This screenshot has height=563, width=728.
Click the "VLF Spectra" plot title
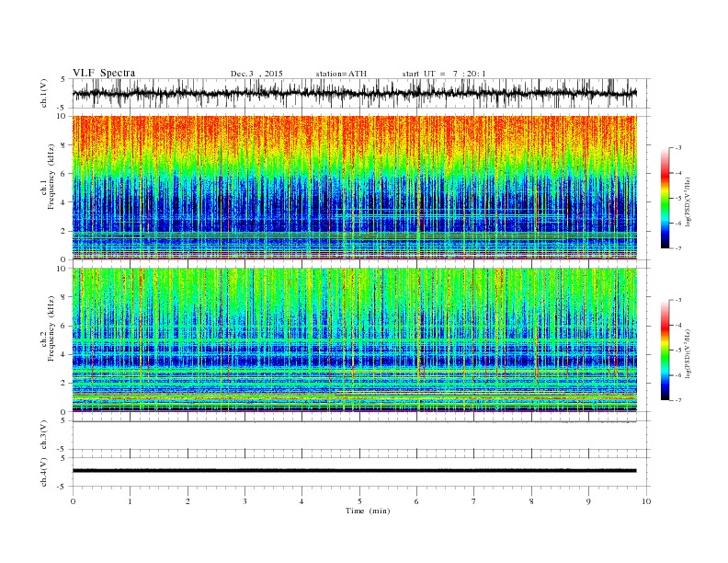(x=104, y=73)
